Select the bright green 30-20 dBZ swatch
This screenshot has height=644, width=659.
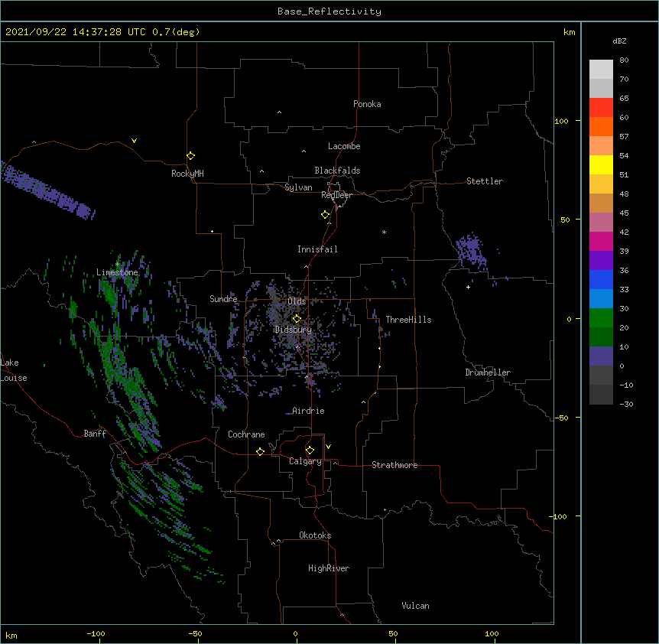[601, 318]
